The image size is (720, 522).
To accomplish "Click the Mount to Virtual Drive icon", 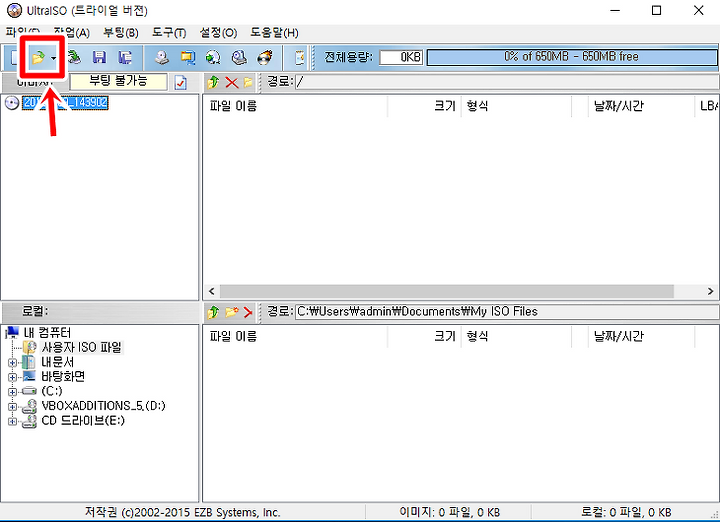I will [239, 57].
